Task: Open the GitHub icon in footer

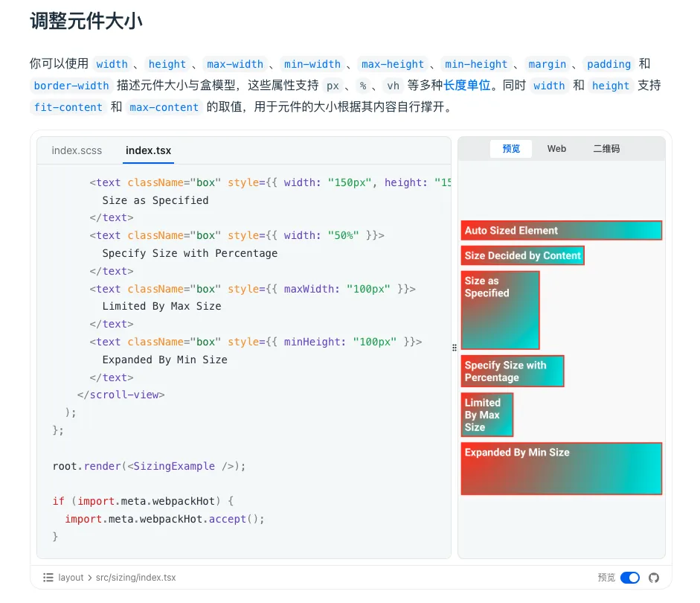Action: [x=654, y=578]
